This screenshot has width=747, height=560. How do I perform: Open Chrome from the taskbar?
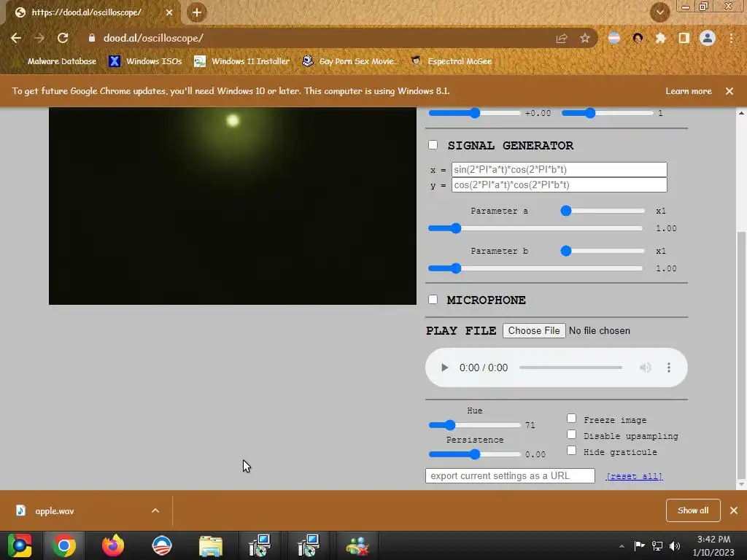(x=64, y=545)
